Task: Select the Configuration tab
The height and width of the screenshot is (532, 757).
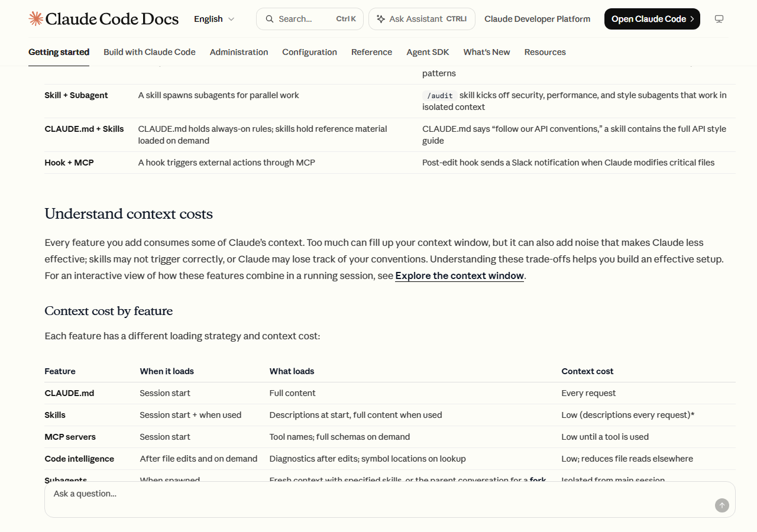Action: (310, 52)
